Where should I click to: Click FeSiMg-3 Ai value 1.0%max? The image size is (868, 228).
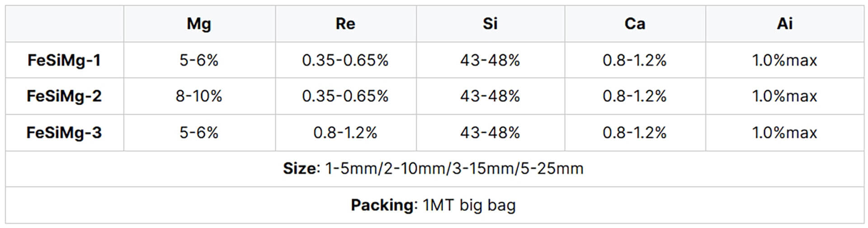[784, 133]
